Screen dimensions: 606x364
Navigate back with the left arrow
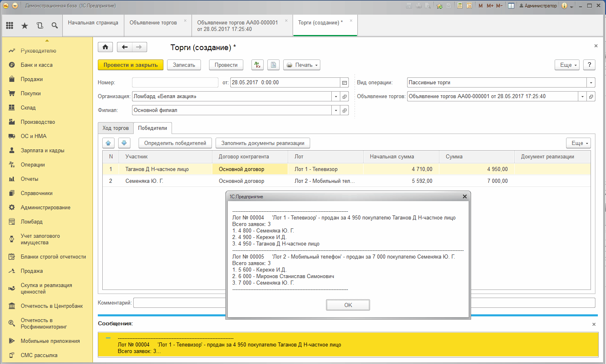pos(125,47)
